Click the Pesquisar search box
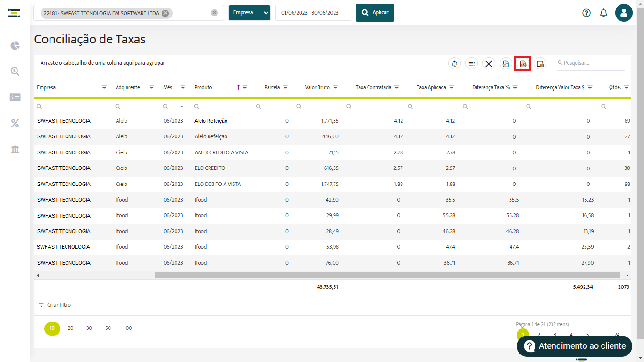 (591, 63)
